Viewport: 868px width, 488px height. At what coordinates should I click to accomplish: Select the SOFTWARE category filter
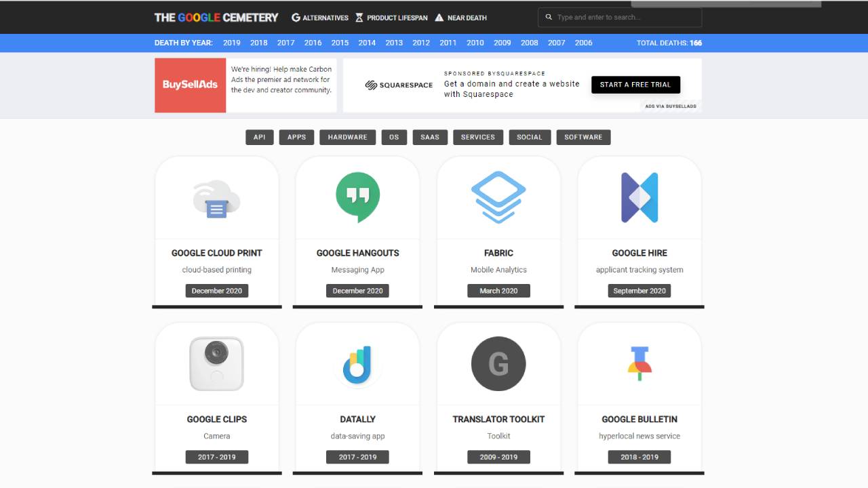[583, 137]
